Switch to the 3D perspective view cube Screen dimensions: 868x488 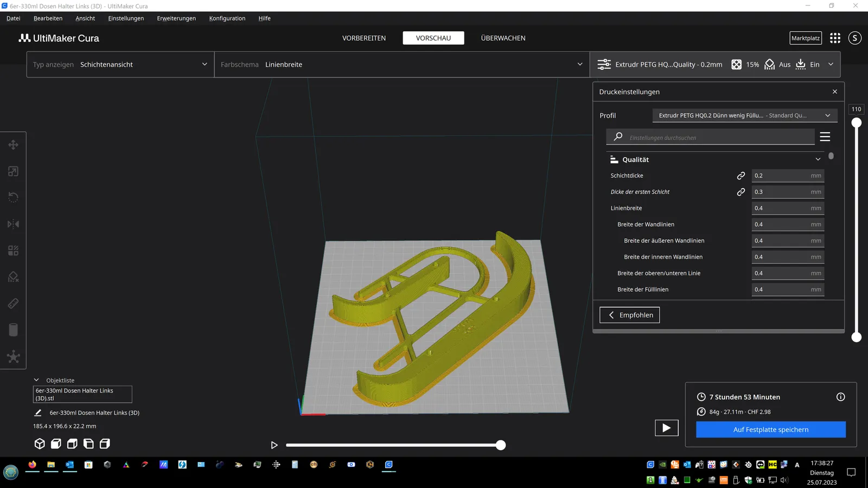click(x=40, y=444)
